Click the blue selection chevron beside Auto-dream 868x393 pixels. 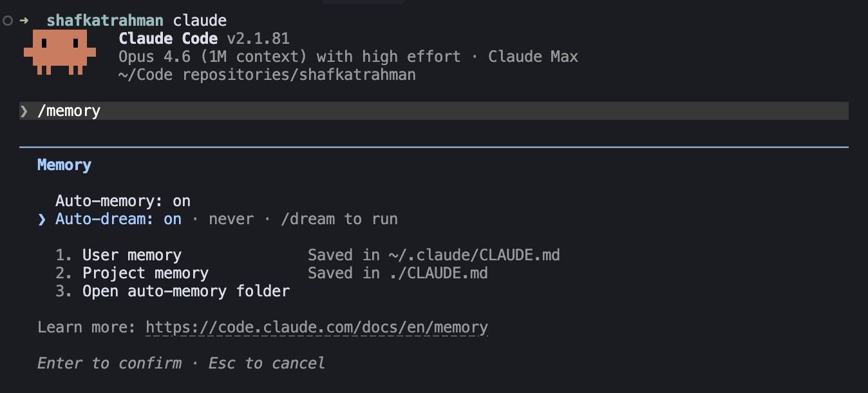[42, 219]
